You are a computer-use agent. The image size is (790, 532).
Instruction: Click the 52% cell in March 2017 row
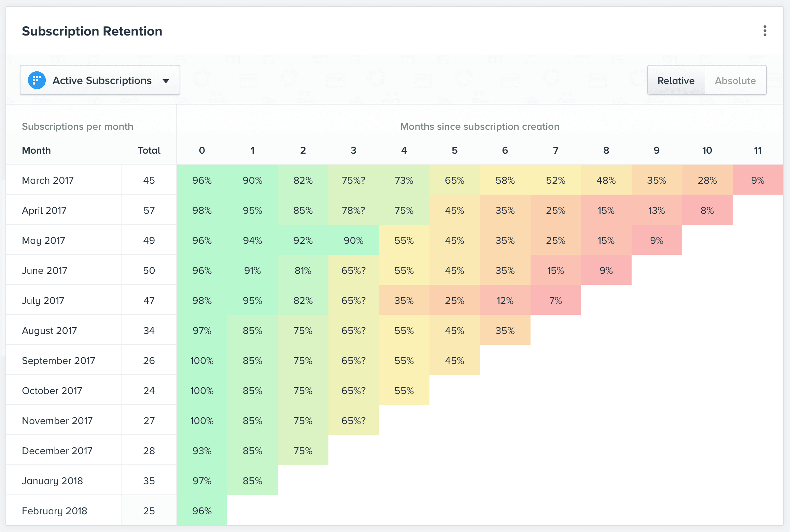(556, 180)
